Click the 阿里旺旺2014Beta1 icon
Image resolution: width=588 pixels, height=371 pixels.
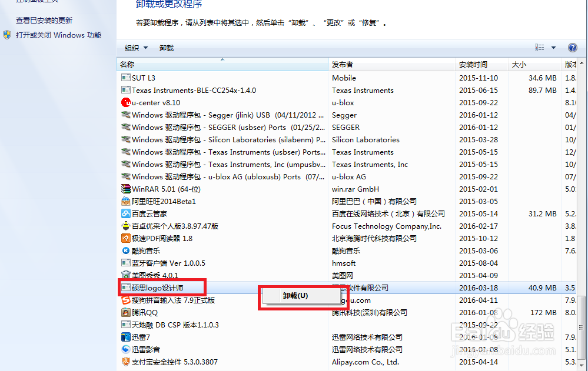pos(125,201)
